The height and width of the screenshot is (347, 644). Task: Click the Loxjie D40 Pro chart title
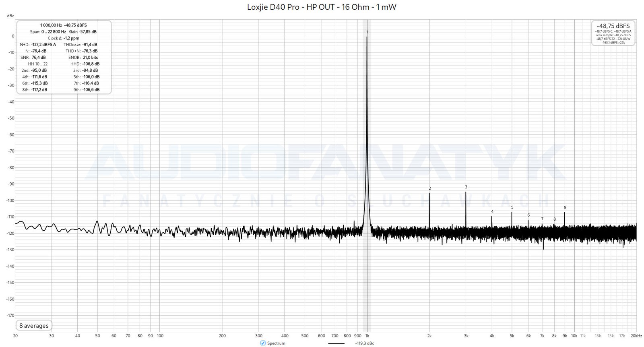[x=322, y=7]
